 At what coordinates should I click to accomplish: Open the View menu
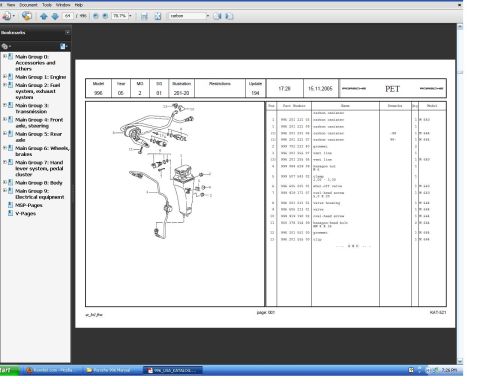[11, 5]
